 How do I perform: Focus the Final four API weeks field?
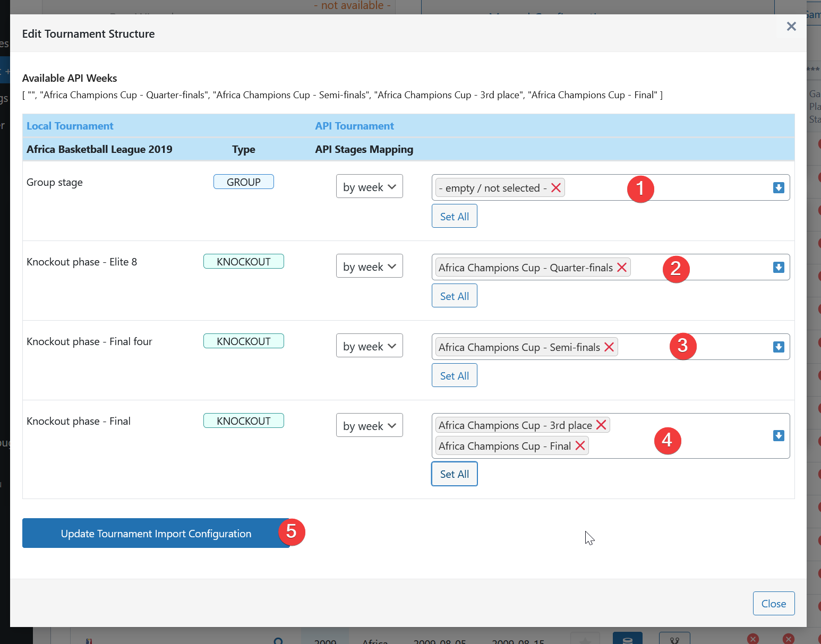pos(611,347)
